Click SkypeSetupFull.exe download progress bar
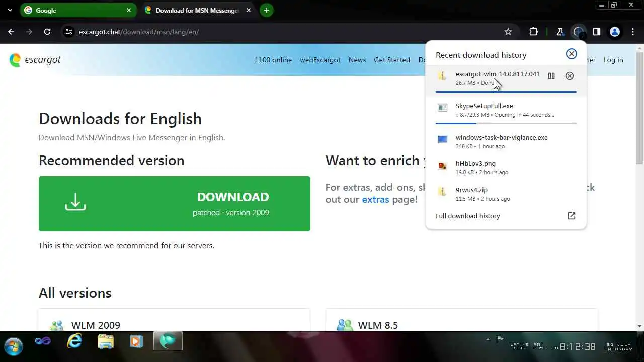Screen dimensions: 644x362 [x=506, y=123]
